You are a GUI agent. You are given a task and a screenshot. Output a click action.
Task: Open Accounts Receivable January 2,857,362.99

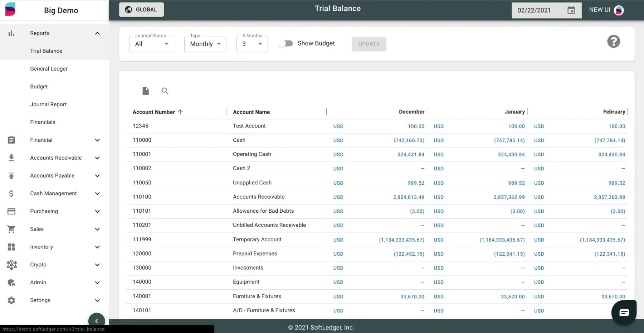pos(509,197)
